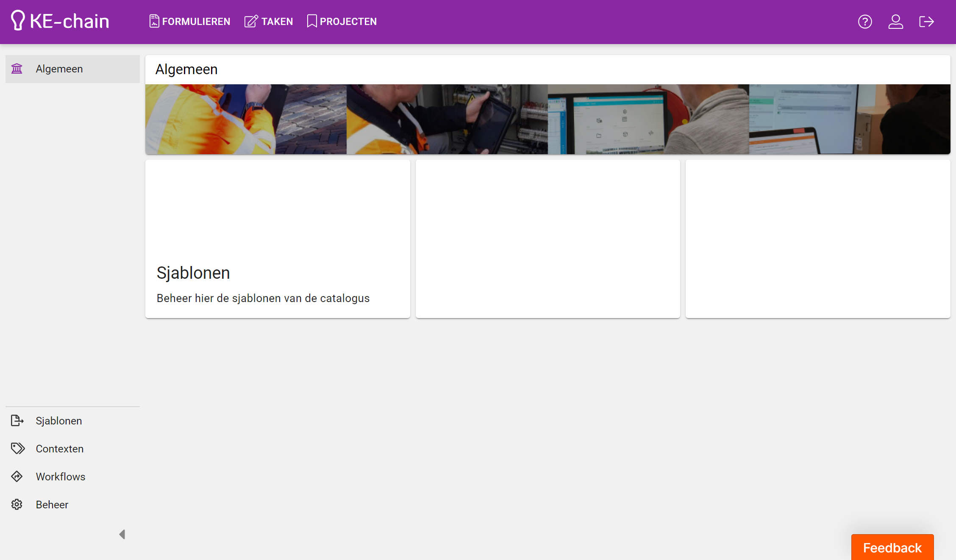
Task: Click the Sjablonen export icon in sidebar
Action: [17, 421]
